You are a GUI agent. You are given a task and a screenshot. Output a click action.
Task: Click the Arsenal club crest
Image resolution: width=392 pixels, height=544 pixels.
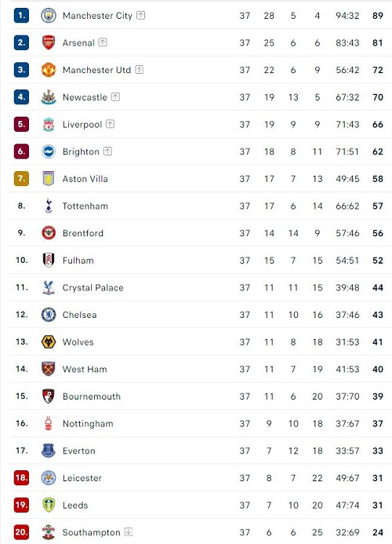click(49, 42)
